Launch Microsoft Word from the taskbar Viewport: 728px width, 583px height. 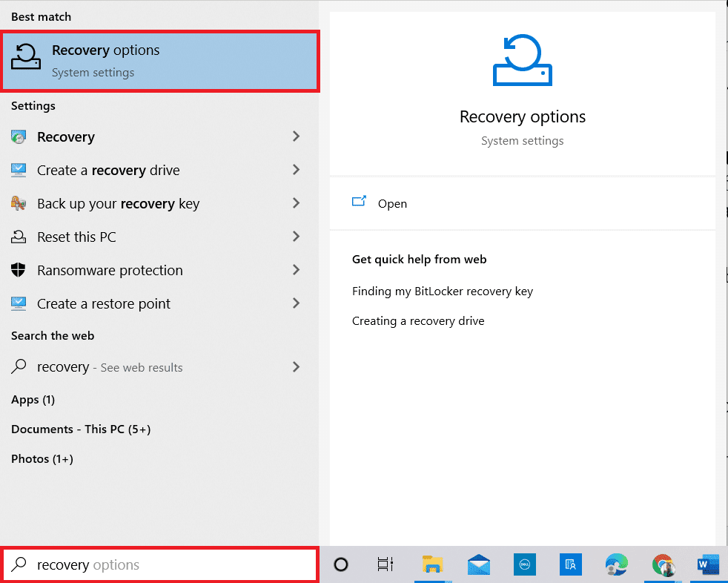click(x=707, y=564)
